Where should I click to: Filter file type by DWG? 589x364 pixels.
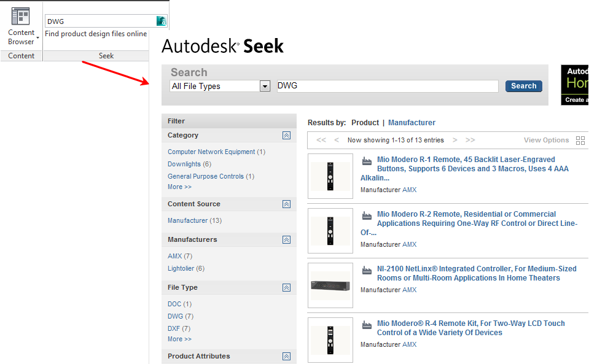[x=175, y=316]
